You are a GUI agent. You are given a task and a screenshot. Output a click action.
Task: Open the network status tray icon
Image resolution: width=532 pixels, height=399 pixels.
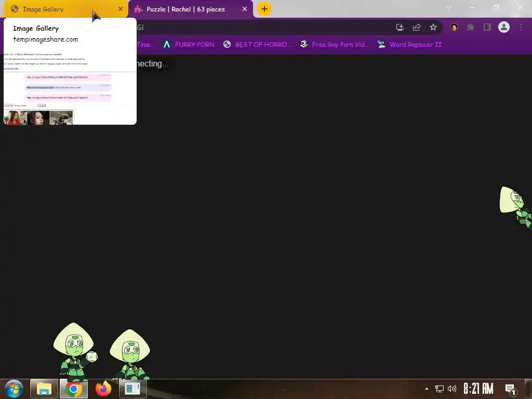[440, 389]
